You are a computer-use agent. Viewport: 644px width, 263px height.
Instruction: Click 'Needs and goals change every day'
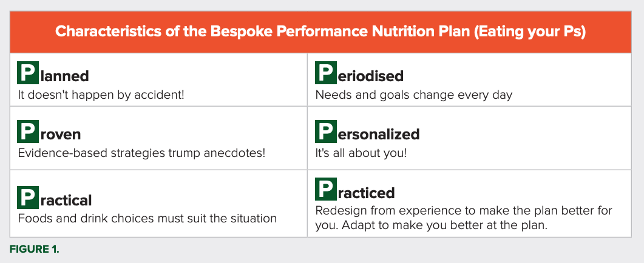[x=413, y=95]
